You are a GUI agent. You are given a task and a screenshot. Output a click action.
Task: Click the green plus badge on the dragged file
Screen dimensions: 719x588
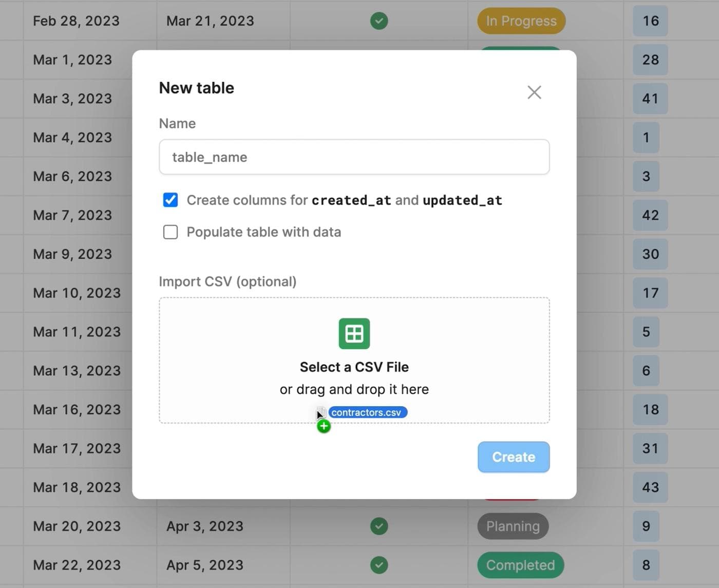tap(324, 425)
